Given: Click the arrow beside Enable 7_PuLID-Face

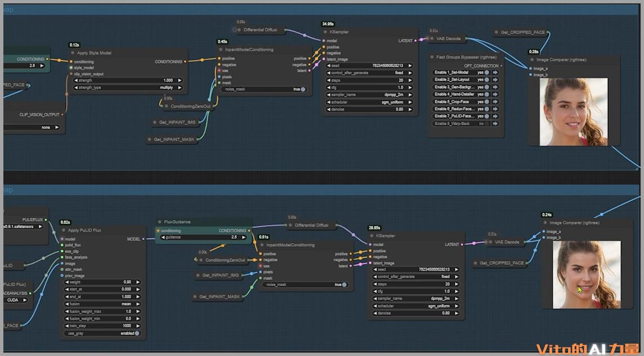Looking at the screenshot, I should tap(495, 116).
